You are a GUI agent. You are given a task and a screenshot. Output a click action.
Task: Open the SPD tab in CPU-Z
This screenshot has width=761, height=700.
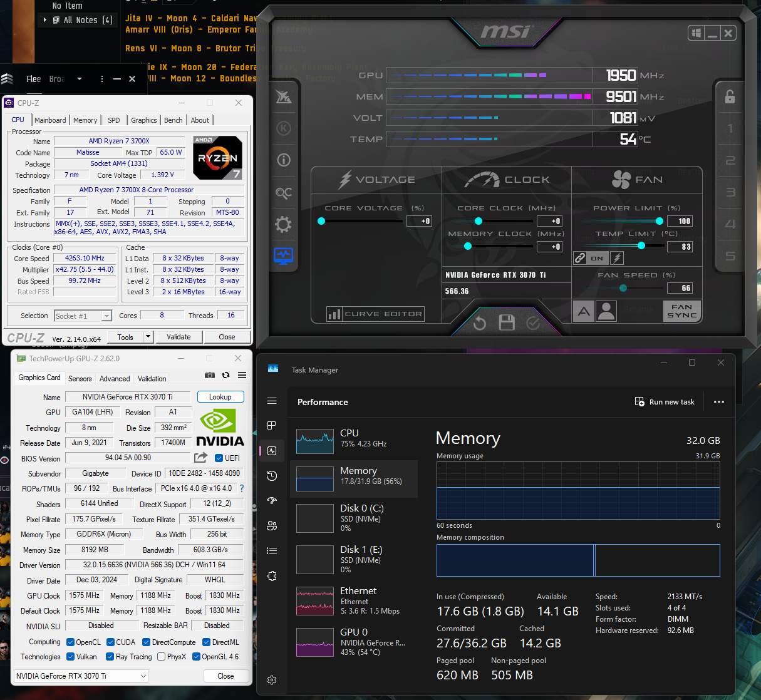[x=113, y=120]
